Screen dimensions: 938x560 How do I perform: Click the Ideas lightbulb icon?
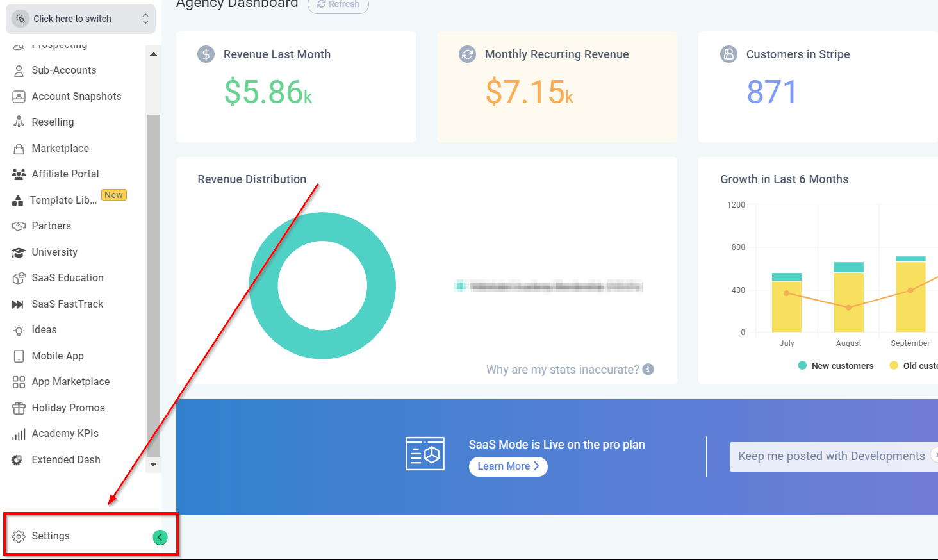[x=19, y=330]
